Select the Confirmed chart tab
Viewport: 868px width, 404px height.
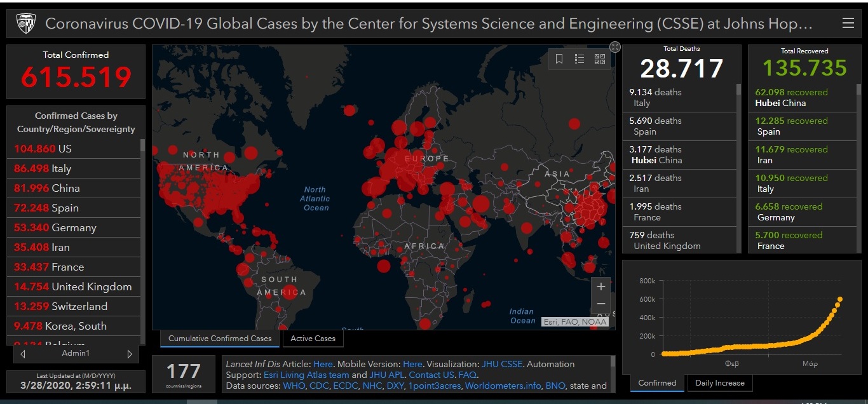657,383
